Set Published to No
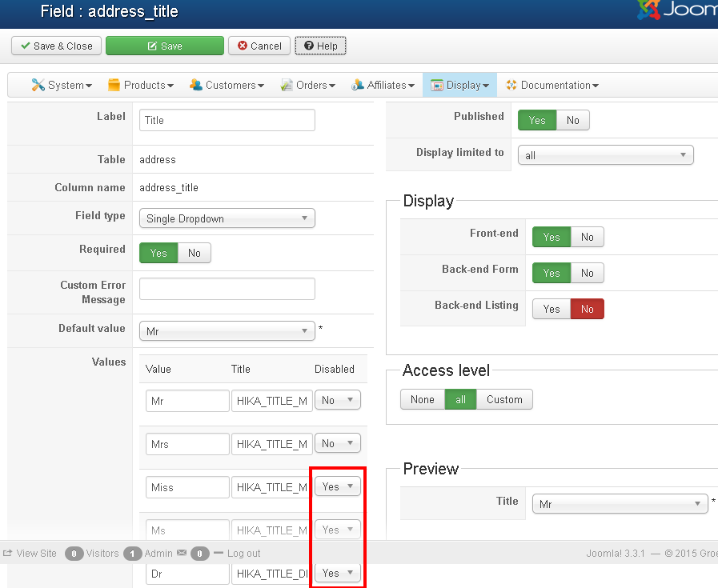The height and width of the screenshot is (588, 718). 573,120
